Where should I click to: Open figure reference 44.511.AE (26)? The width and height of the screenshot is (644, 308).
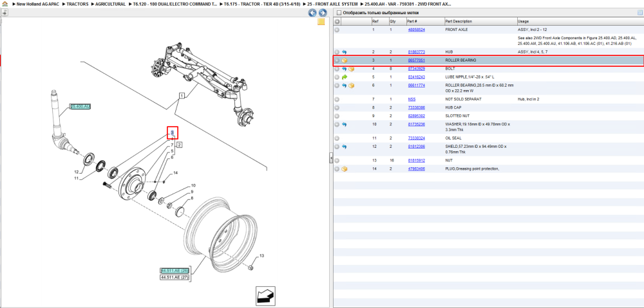click(175, 271)
